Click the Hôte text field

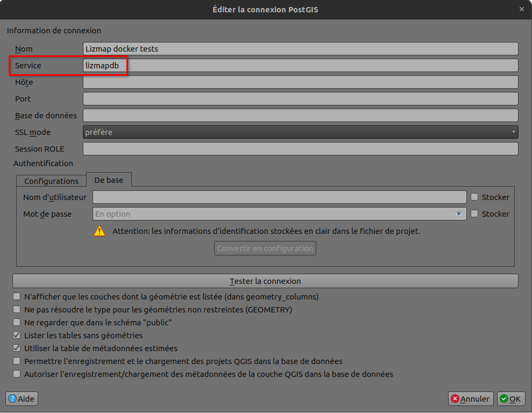pos(300,82)
